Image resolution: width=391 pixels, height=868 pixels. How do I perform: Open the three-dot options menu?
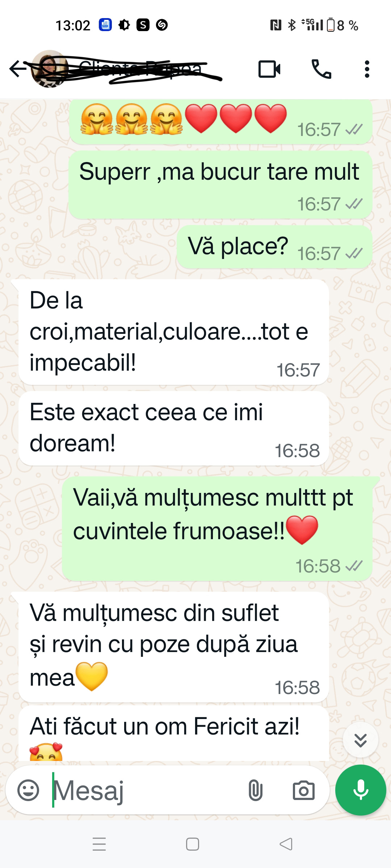tap(367, 69)
